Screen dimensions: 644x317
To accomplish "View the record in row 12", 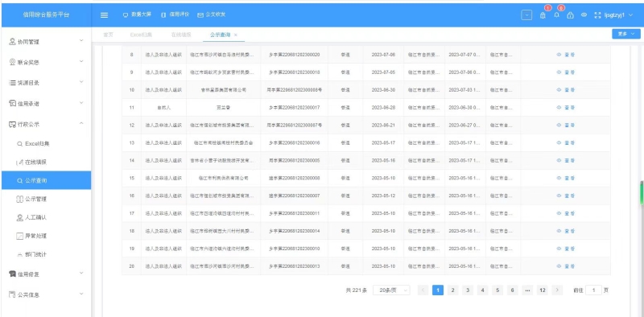I will [566, 126].
